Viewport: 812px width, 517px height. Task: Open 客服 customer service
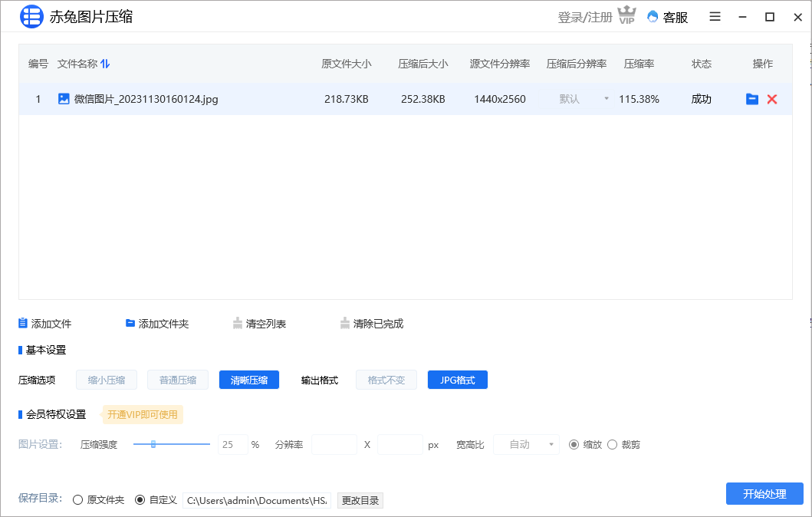[x=666, y=16]
